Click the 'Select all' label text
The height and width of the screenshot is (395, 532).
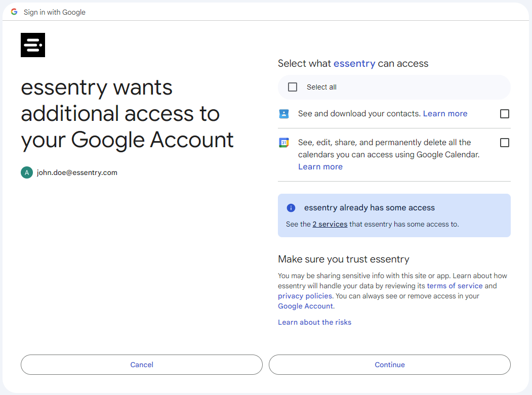321,87
